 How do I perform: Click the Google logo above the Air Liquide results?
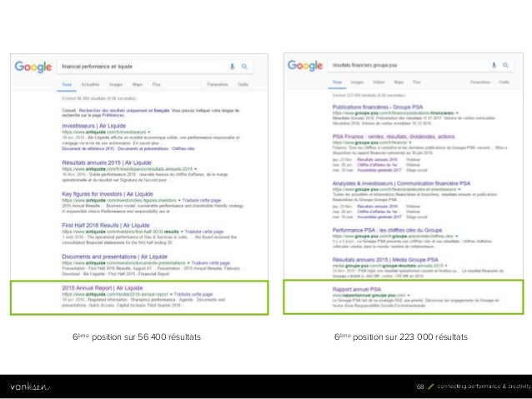click(33, 67)
